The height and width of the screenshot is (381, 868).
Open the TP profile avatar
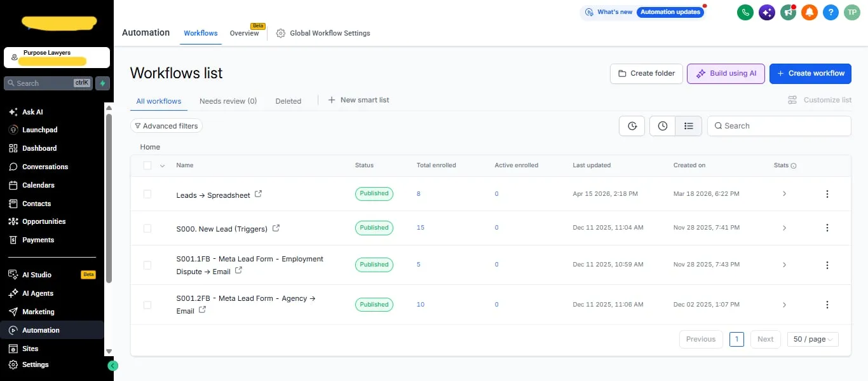852,12
